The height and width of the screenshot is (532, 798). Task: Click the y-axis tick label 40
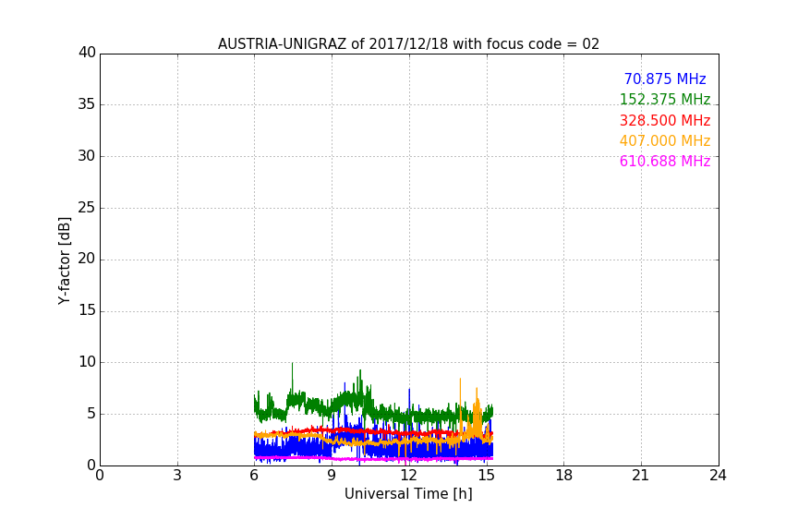[x=87, y=53]
